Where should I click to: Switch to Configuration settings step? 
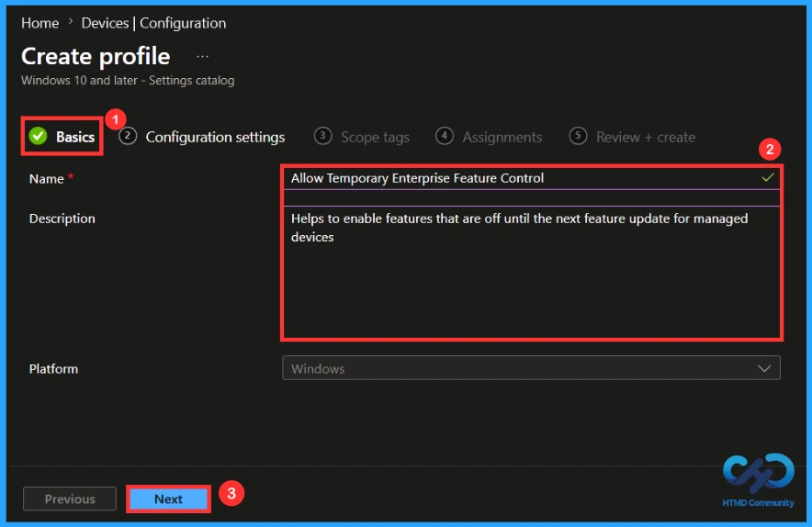point(202,137)
